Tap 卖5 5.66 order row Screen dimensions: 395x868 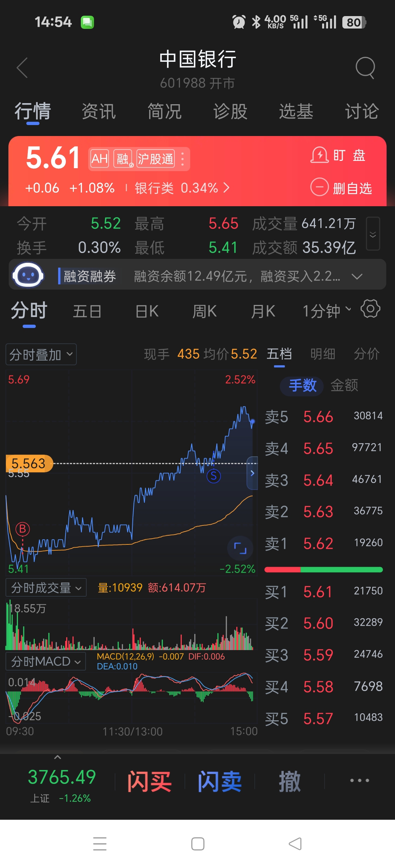(x=324, y=417)
